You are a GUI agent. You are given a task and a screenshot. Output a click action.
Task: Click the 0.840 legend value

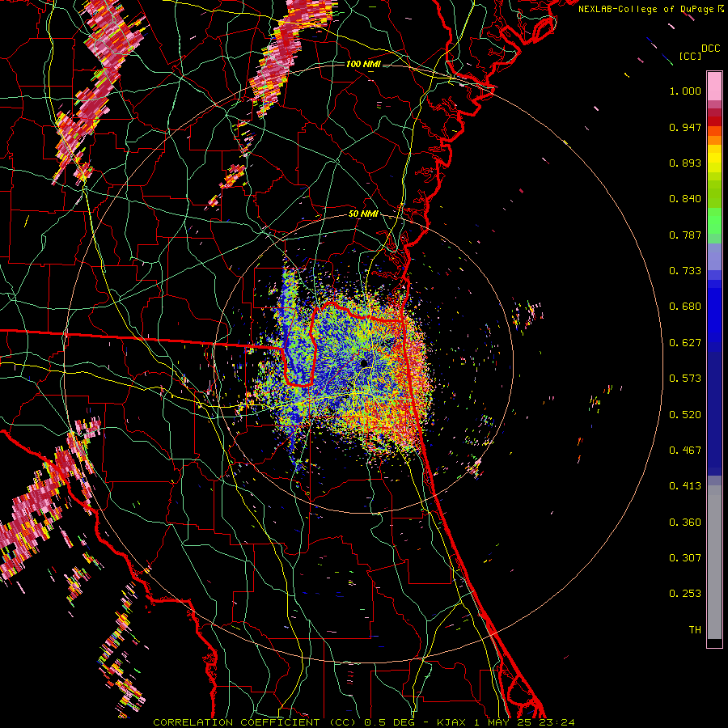coord(685,199)
